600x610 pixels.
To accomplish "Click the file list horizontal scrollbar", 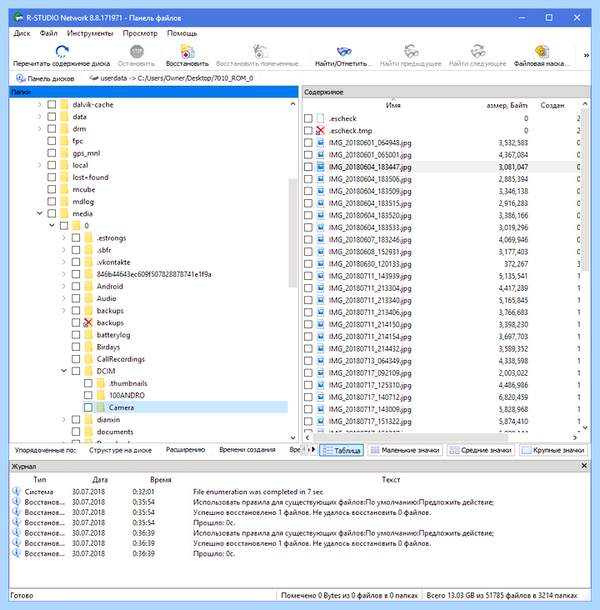I will pos(411,438).
